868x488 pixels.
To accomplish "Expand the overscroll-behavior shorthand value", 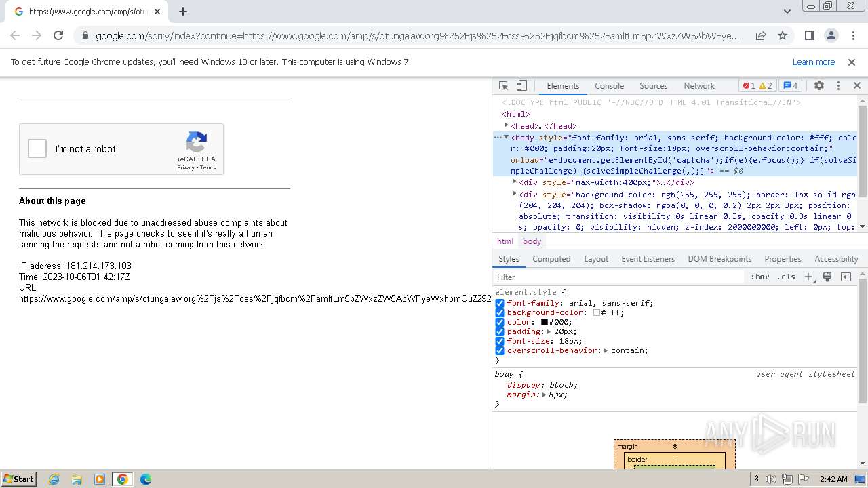I will point(606,351).
